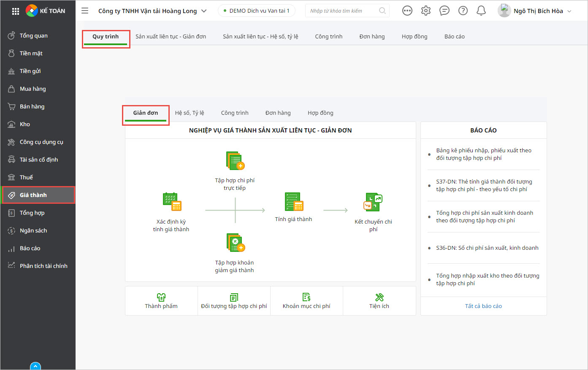Image resolution: width=588 pixels, height=370 pixels.
Task: Click the help question mark icon
Action: 463,11
